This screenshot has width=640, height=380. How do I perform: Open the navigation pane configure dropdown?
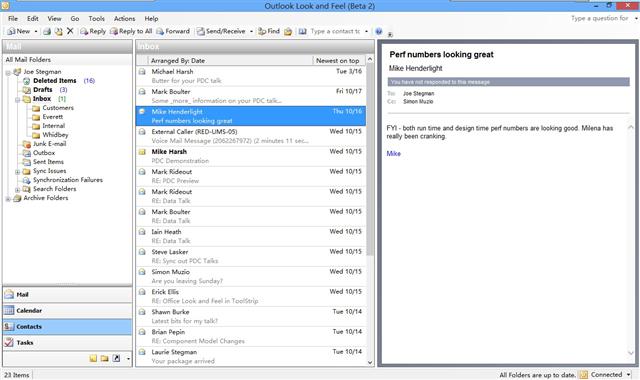coord(128,358)
